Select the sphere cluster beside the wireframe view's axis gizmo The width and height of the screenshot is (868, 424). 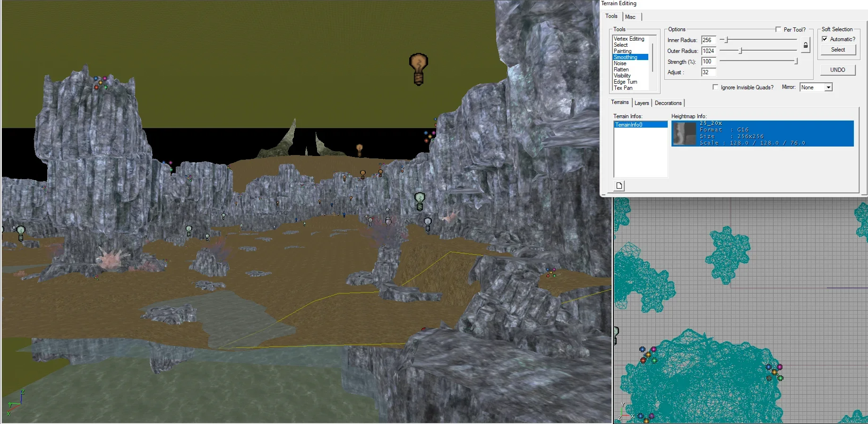(x=646, y=417)
